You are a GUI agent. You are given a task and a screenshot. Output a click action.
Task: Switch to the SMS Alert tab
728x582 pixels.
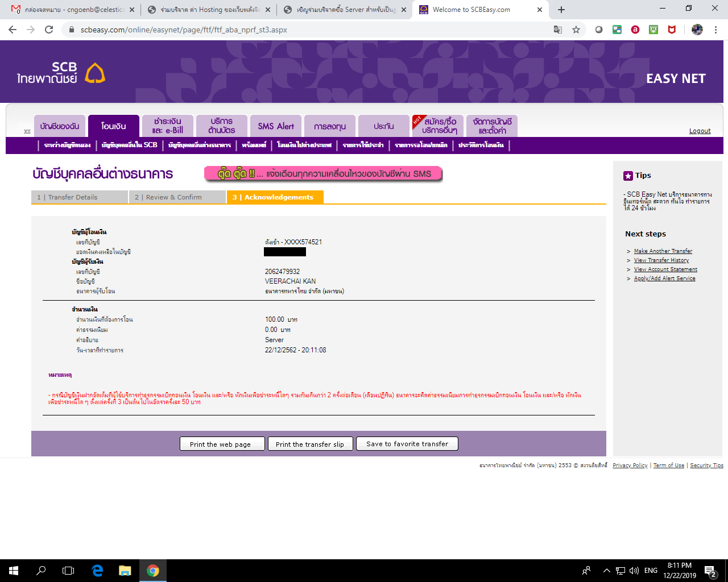coord(276,126)
